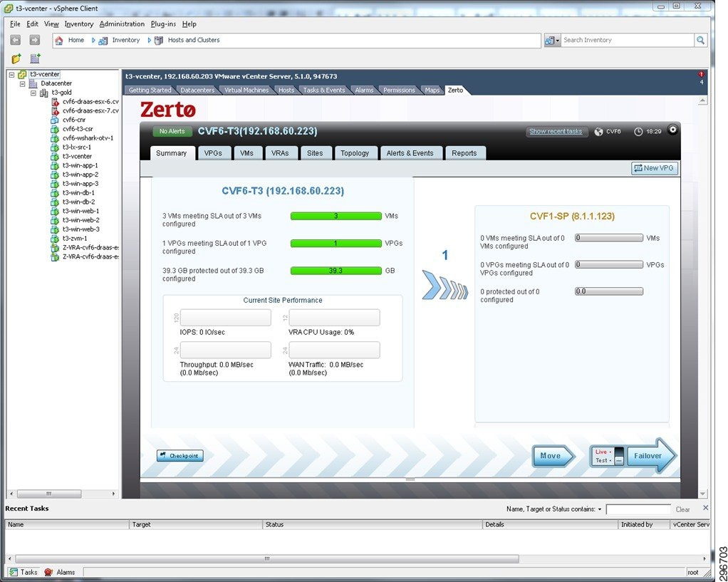Click the search magnifier icon
The width and height of the screenshot is (728, 582).
tap(700, 41)
